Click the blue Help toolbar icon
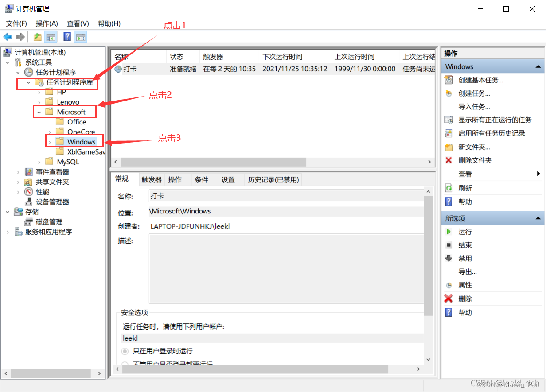The width and height of the screenshot is (546, 392). tap(67, 37)
